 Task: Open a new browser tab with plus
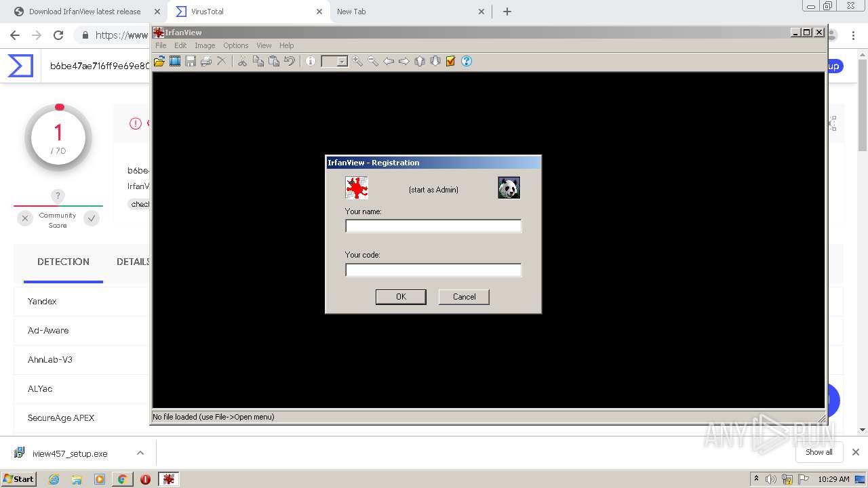coord(507,12)
